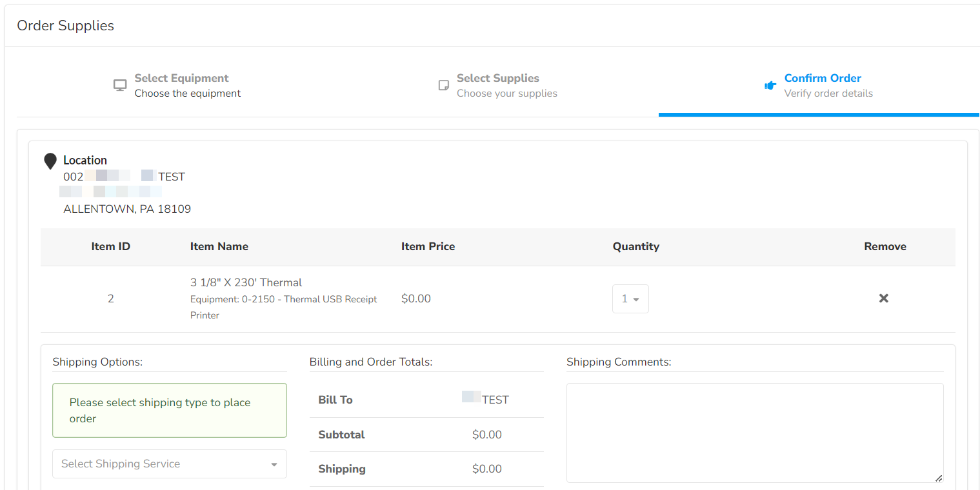Click the 3 1/8" X 230' Thermal item name

[246, 282]
